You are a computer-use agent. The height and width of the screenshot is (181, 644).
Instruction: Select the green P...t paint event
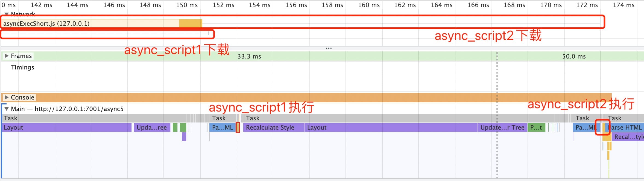(536, 127)
